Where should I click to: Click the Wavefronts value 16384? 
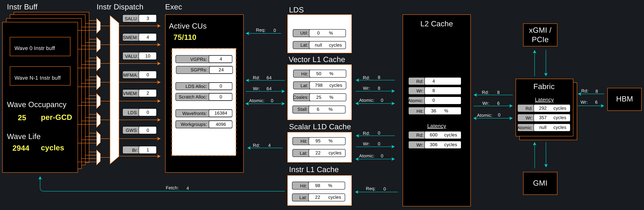221,113
